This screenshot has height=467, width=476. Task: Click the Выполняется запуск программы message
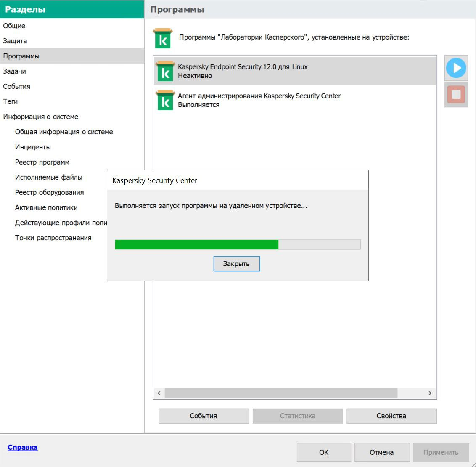click(211, 206)
